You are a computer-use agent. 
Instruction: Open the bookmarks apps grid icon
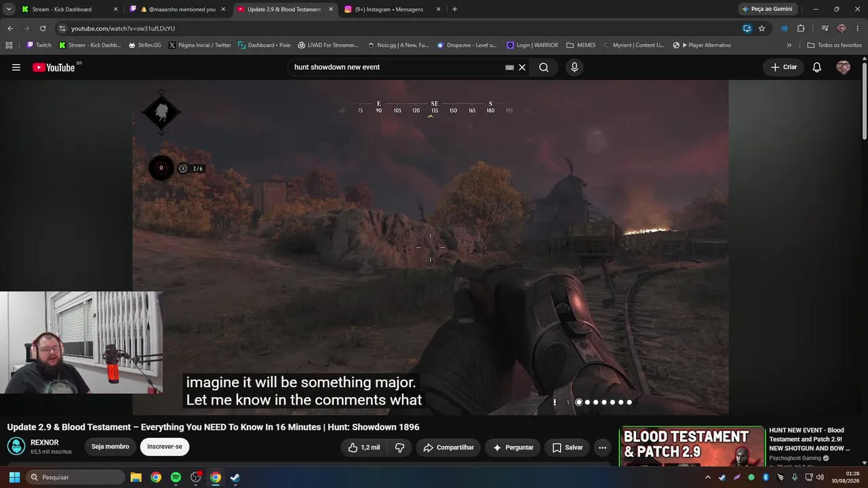pyautogui.click(x=9, y=45)
